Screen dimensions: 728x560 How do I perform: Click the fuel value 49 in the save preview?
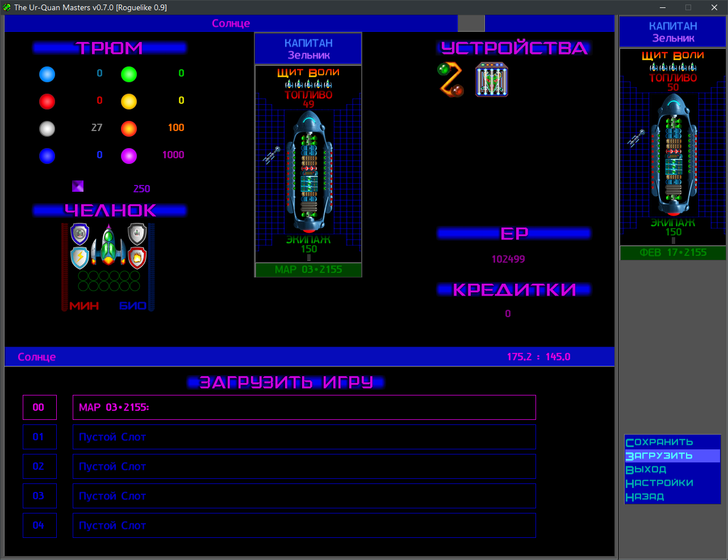[x=308, y=104]
